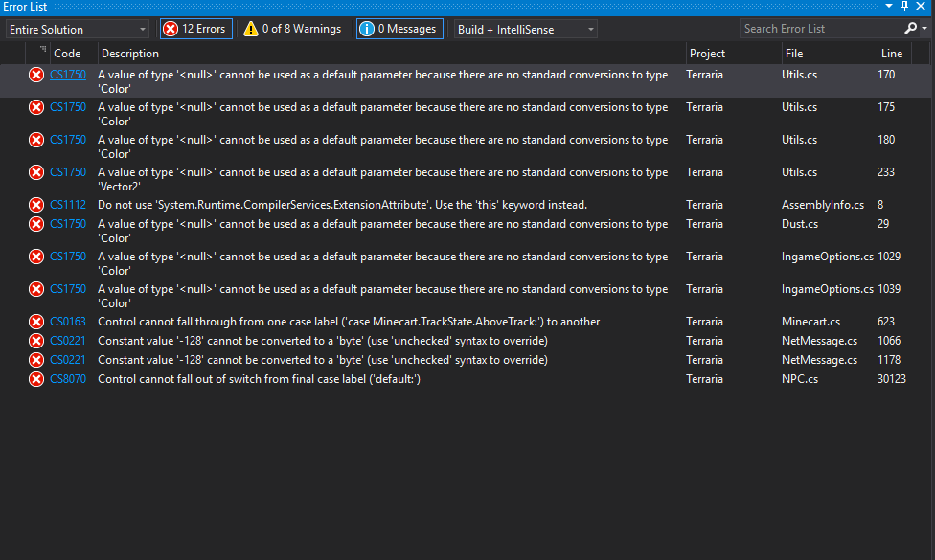Click error icon for Minecart.cs row
Viewport: 935px width, 560px height.
coord(36,322)
